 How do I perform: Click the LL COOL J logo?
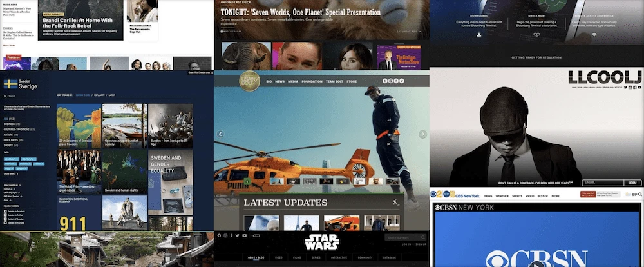pos(605,77)
